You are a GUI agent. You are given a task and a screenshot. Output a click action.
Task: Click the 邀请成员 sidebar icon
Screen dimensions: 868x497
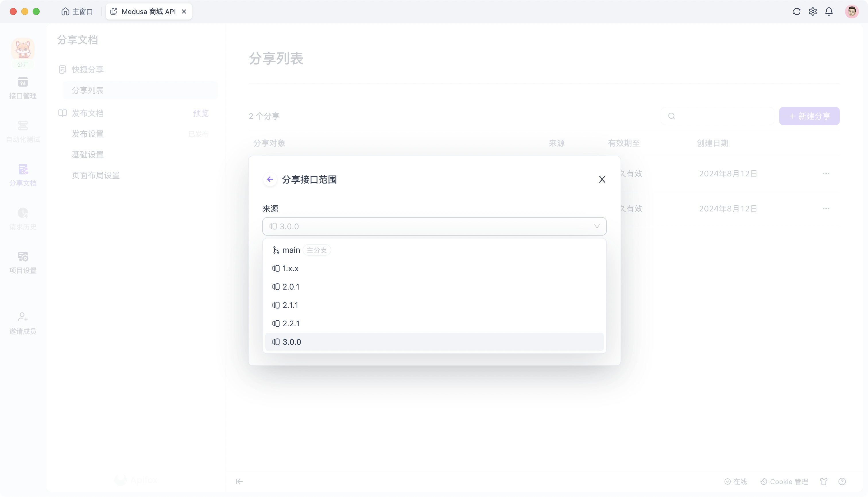tap(22, 322)
